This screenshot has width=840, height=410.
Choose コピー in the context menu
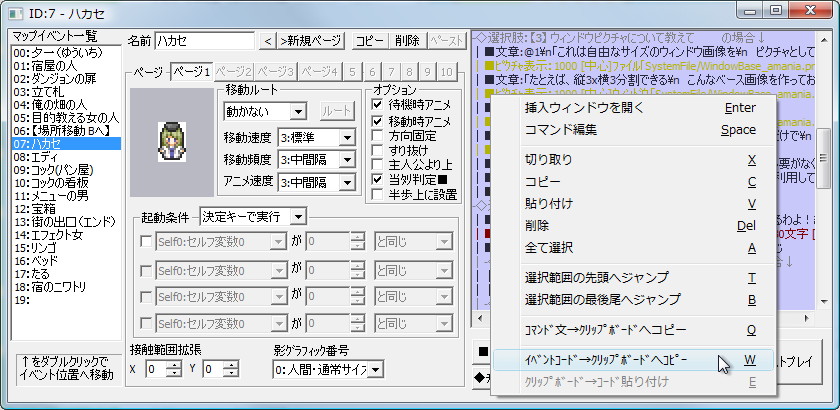point(633,182)
